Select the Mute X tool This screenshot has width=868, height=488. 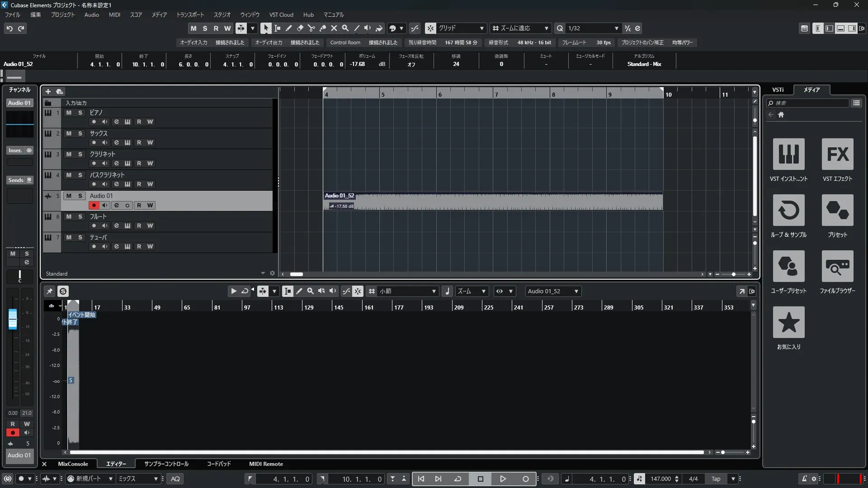pos(334,28)
